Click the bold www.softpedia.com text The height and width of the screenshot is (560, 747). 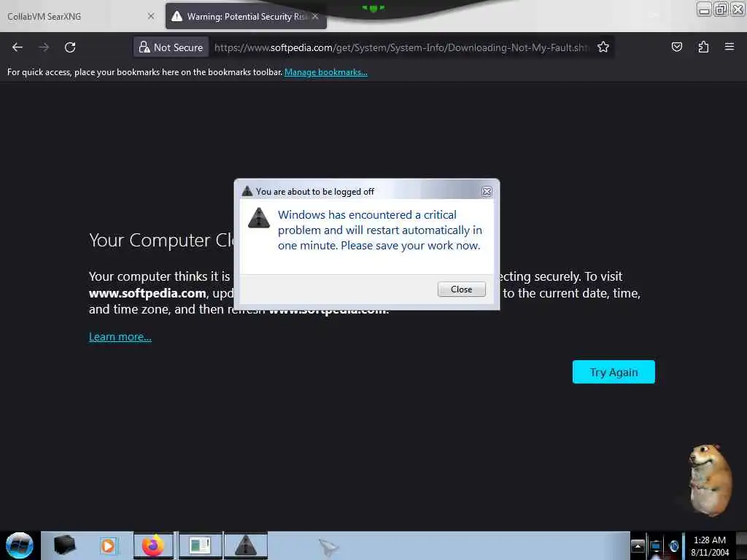[x=147, y=293]
